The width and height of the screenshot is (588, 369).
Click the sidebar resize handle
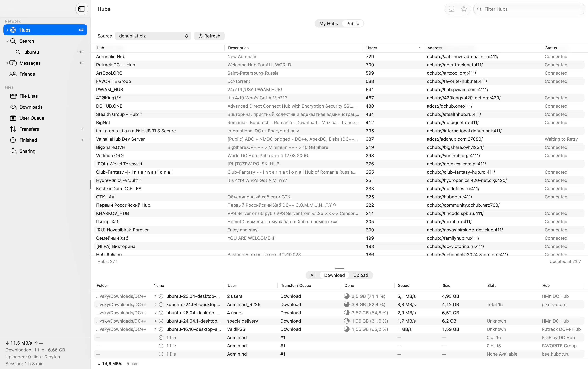[x=90, y=184]
